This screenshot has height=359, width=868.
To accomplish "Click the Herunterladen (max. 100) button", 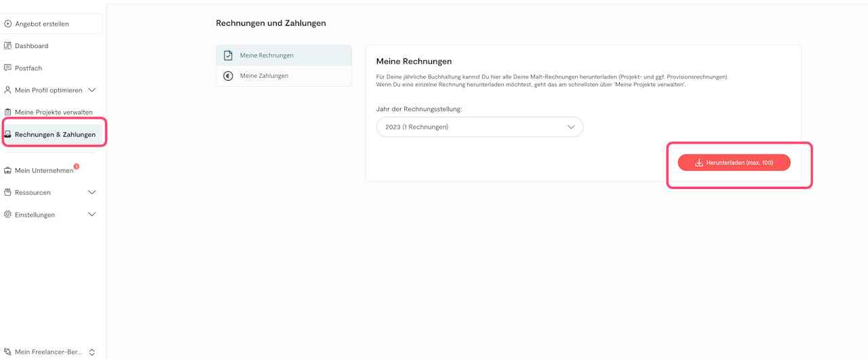I will tap(734, 163).
